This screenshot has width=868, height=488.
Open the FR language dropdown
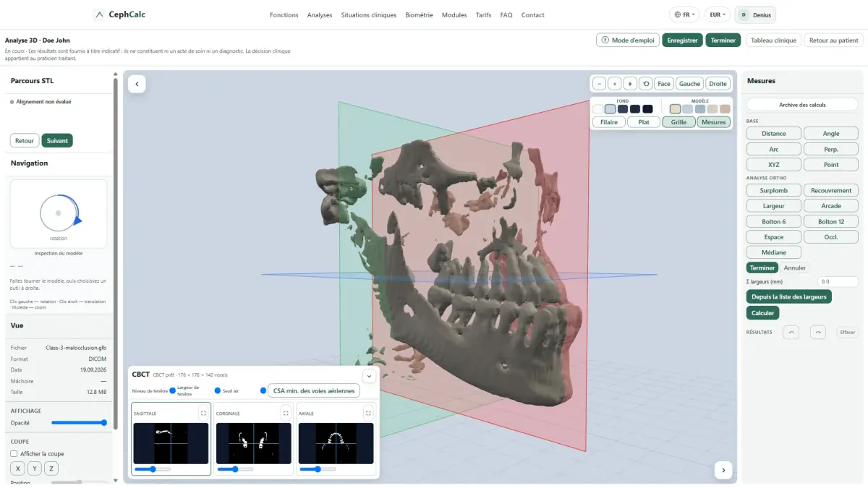pyautogui.click(x=684, y=14)
